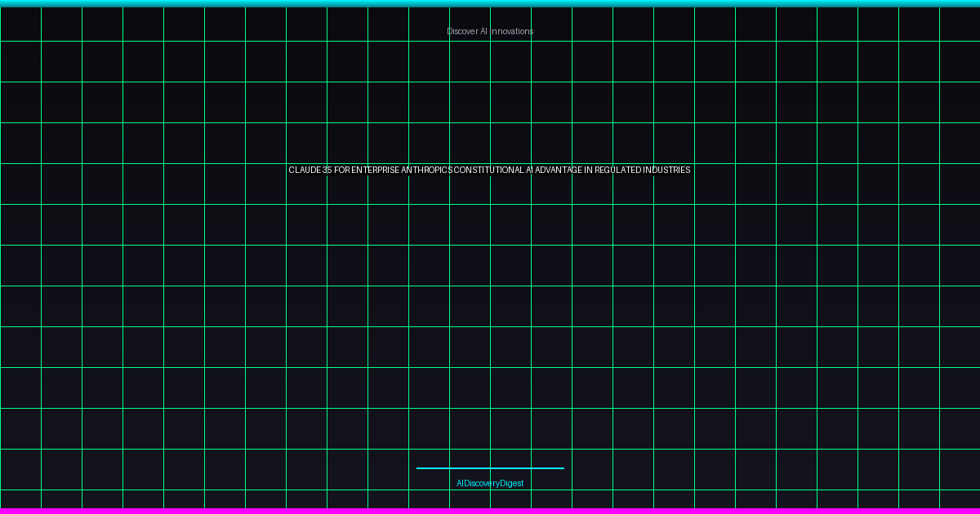The image size is (980, 514).
Task: Select the word "CONSTITUTIONAL" in the headline
Action: tap(488, 171)
